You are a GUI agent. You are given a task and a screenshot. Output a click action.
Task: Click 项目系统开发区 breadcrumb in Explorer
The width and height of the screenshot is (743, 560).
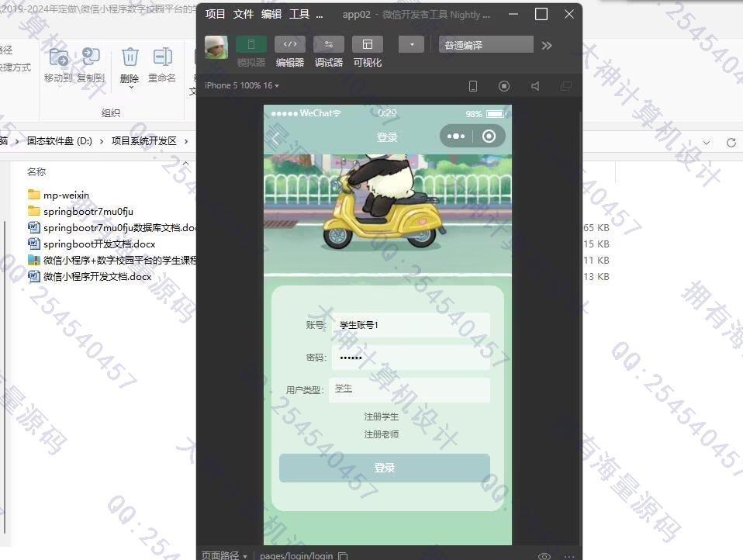[x=144, y=140]
